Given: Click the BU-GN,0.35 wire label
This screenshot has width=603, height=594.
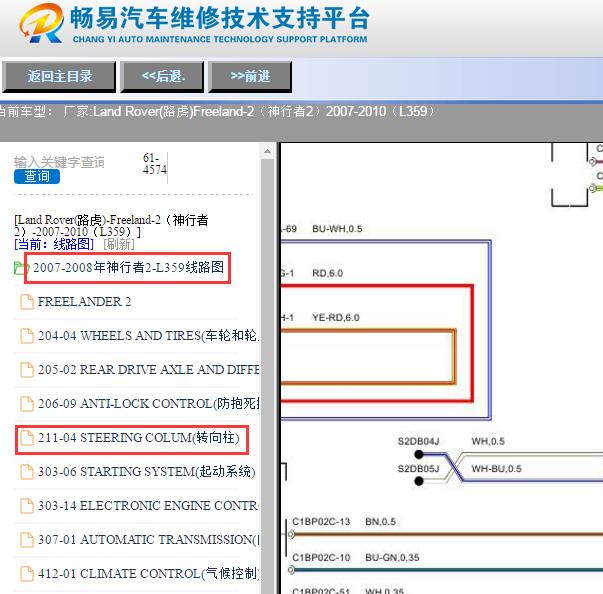Looking at the screenshot, I should click(x=392, y=557).
